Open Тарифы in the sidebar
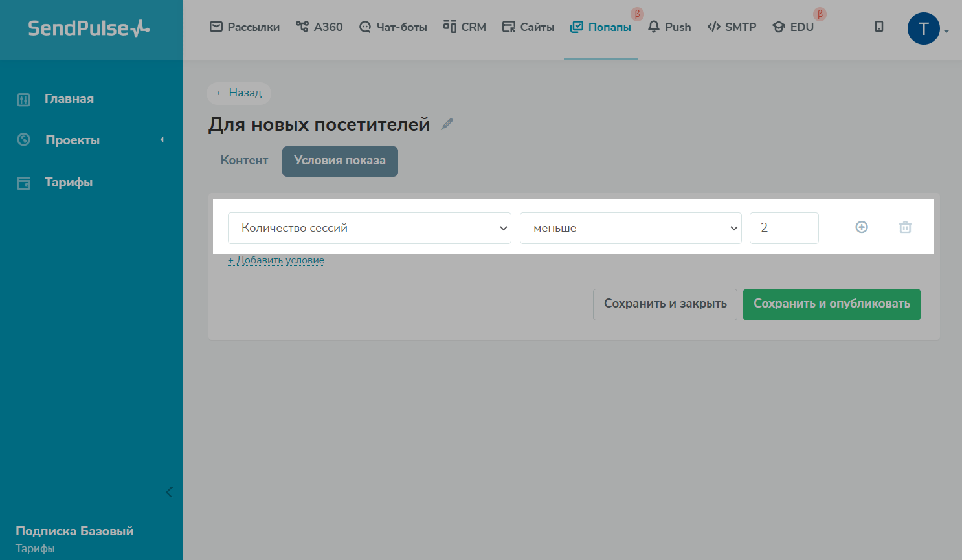This screenshot has width=962, height=560. (x=68, y=183)
